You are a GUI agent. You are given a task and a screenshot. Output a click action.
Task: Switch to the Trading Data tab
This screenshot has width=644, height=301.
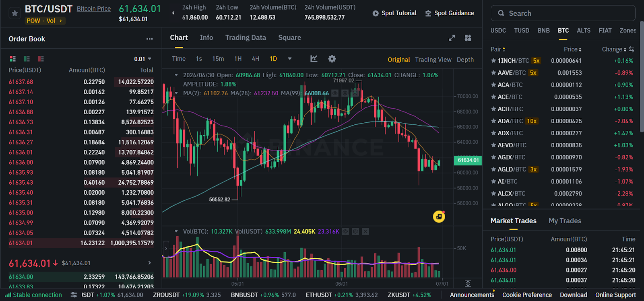(246, 37)
